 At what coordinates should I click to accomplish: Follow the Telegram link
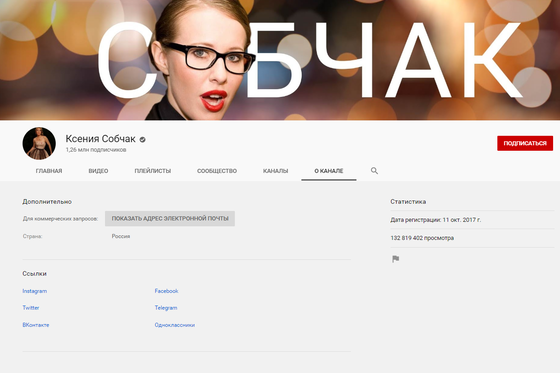coord(166,308)
